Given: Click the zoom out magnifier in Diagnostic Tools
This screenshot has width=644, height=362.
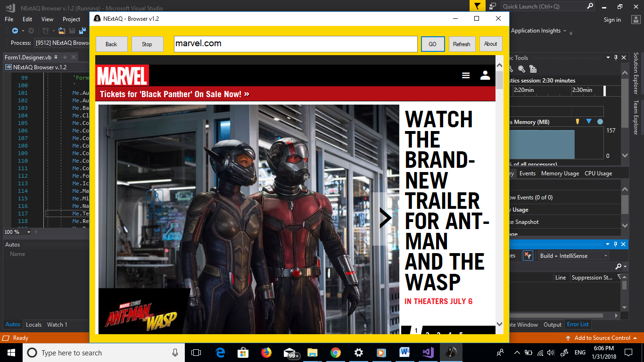Looking at the screenshot, I should point(521,69).
